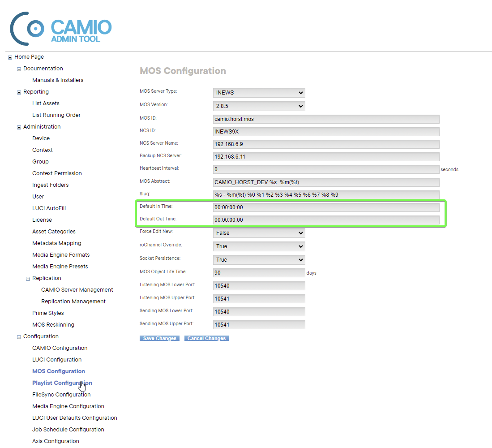The image size is (492, 448).
Task: Open the MOS Server Type dropdown
Action: pos(259,93)
